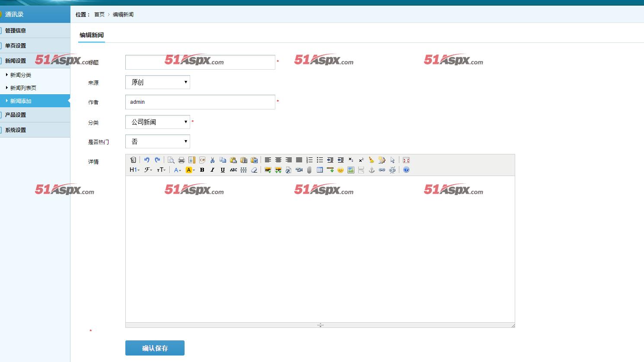Click the copy icon in the editor toolbar
Viewport: 644px width, 362px height.
pos(223,160)
